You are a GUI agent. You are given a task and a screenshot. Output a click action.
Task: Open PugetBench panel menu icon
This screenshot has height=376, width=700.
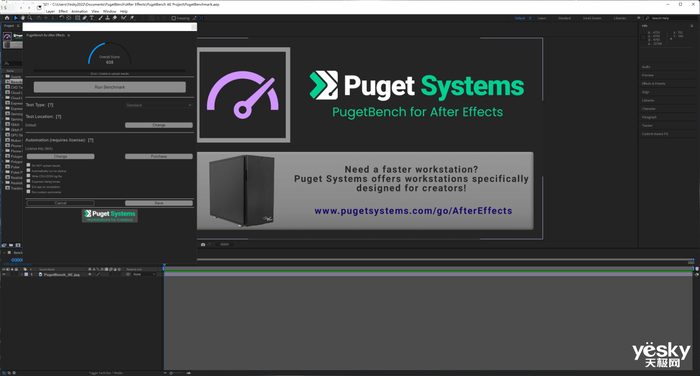click(x=68, y=35)
